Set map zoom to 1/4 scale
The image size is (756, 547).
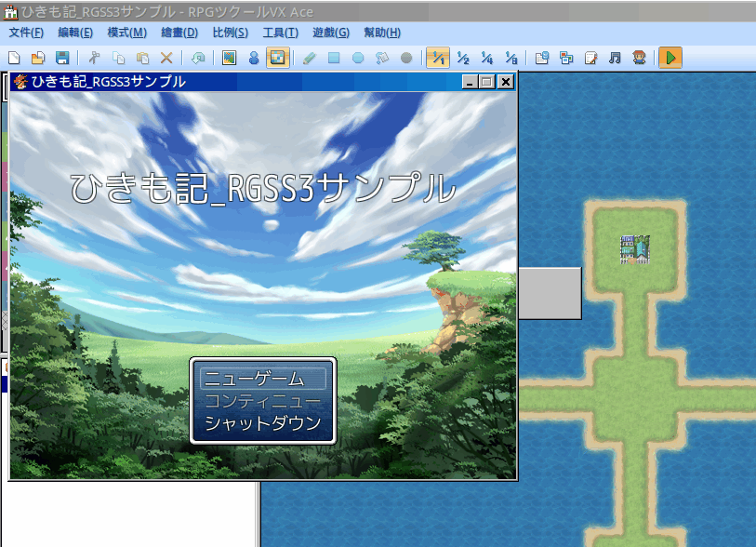(487, 59)
